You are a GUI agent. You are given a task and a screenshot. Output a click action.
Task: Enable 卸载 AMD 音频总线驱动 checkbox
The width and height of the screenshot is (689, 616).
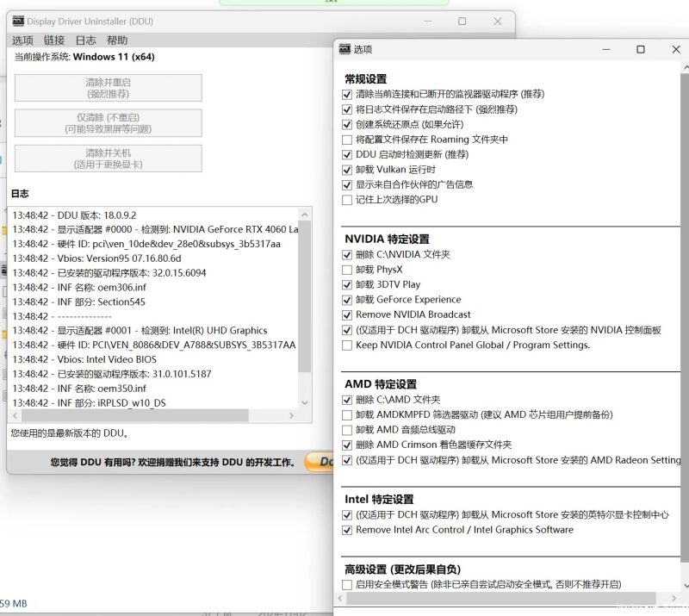(x=347, y=430)
